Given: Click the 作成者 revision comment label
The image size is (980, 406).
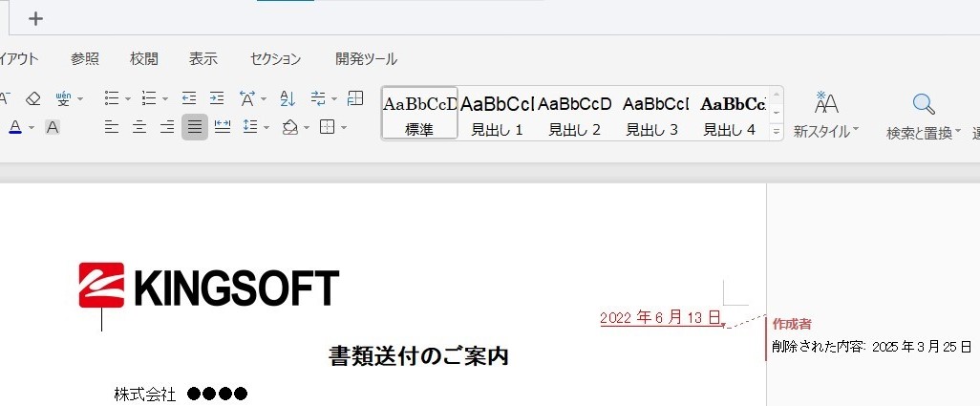Looking at the screenshot, I should [x=792, y=324].
